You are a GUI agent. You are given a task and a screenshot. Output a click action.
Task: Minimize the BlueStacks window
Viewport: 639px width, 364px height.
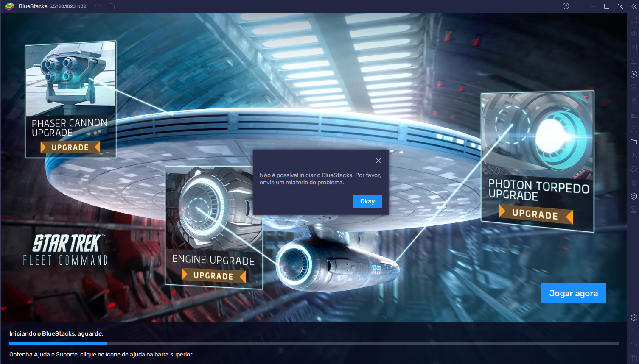coord(593,6)
